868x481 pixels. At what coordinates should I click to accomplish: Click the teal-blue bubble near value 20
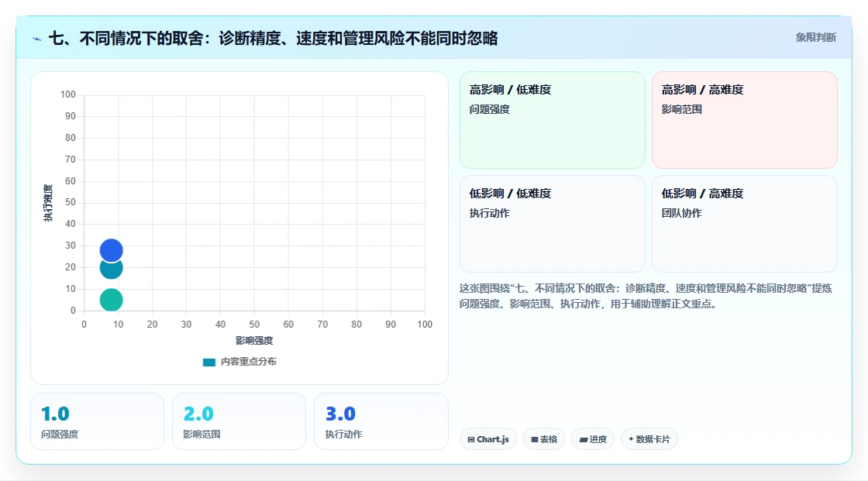112,269
